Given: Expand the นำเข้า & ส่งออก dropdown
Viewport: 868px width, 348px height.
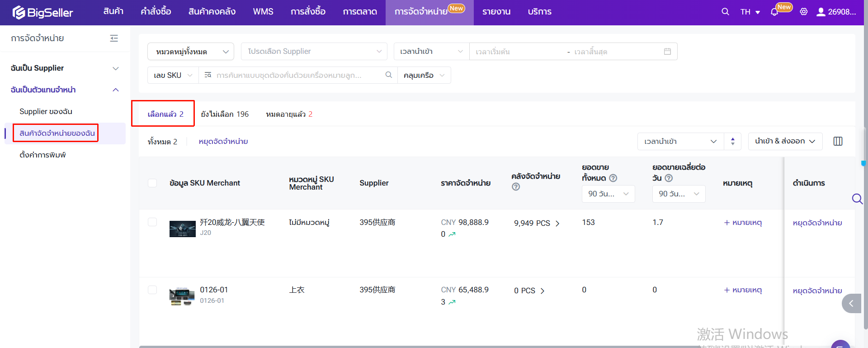Looking at the screenshot, I should [785, 141].
